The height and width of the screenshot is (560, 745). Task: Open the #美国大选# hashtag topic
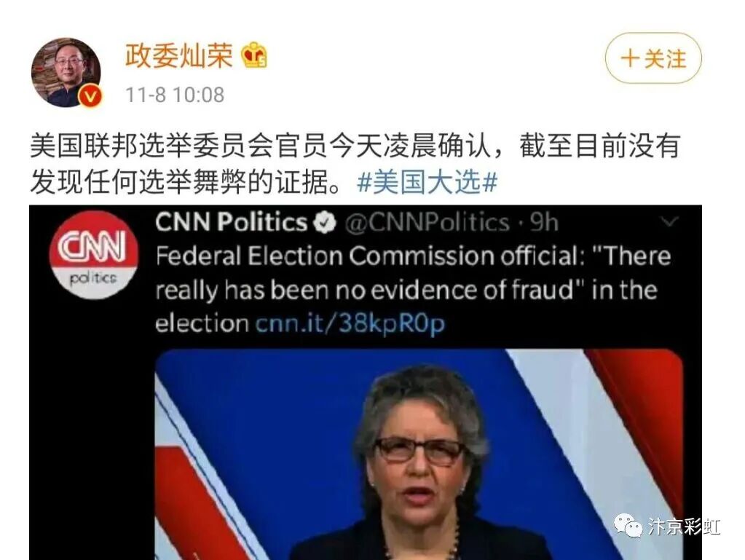tap(427, 182)
